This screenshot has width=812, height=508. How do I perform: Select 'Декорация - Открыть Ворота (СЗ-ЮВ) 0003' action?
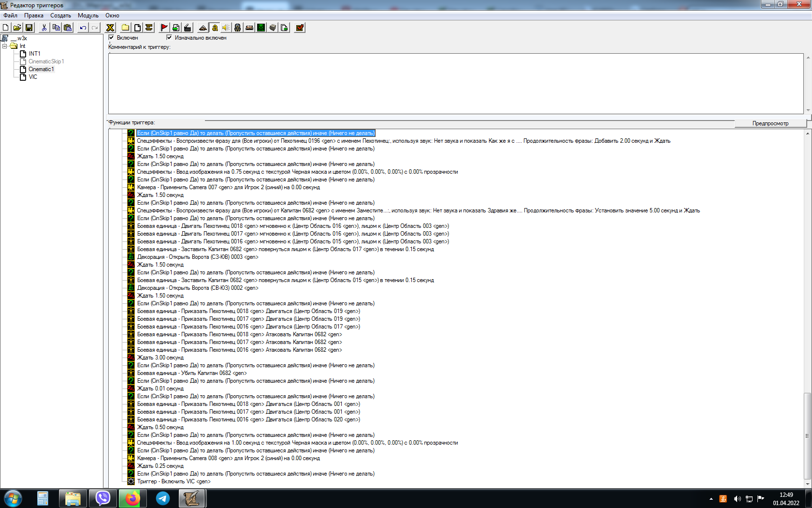tap(197, 257)
